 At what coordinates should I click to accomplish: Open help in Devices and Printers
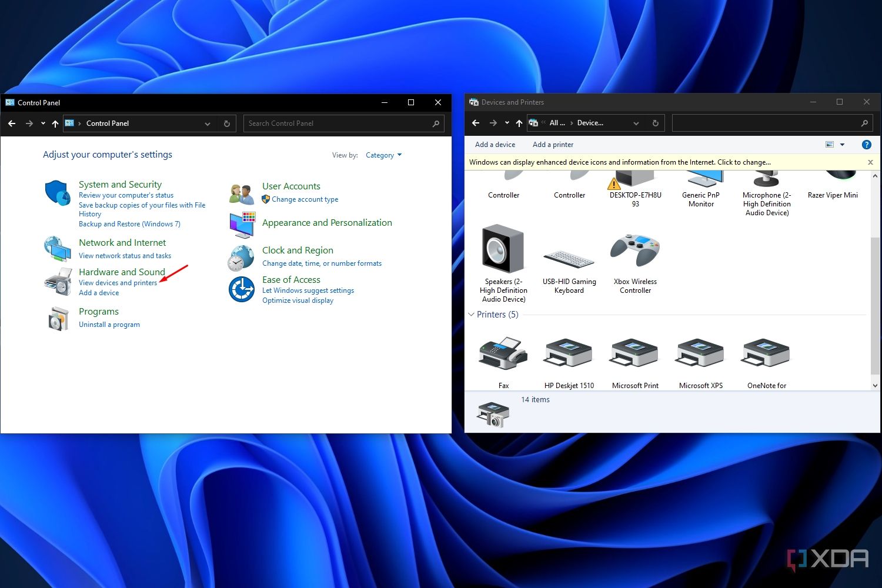tap(866, 145)
